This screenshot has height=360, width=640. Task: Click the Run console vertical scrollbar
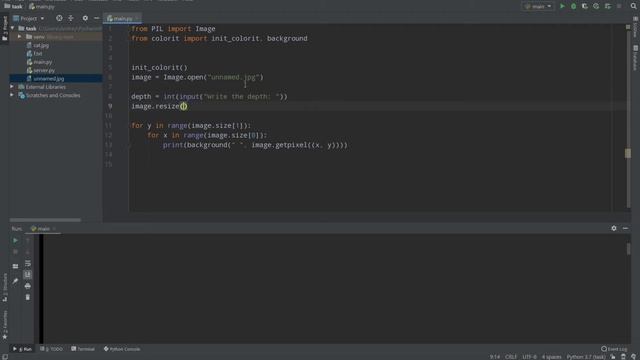(x=629, y=249)
